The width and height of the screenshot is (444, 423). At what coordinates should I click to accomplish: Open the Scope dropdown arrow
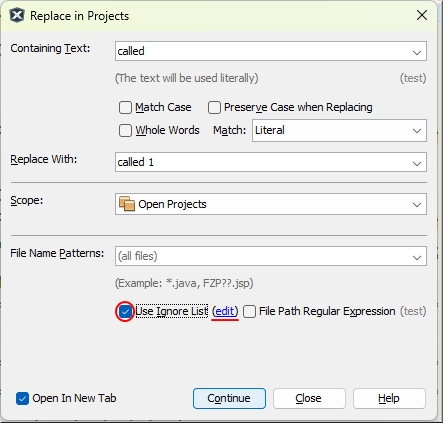pos(417,204)
